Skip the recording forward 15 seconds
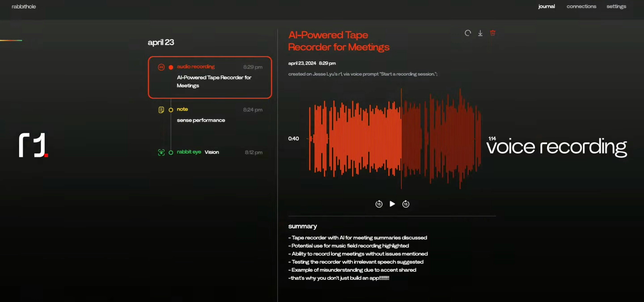 (405, 204)
